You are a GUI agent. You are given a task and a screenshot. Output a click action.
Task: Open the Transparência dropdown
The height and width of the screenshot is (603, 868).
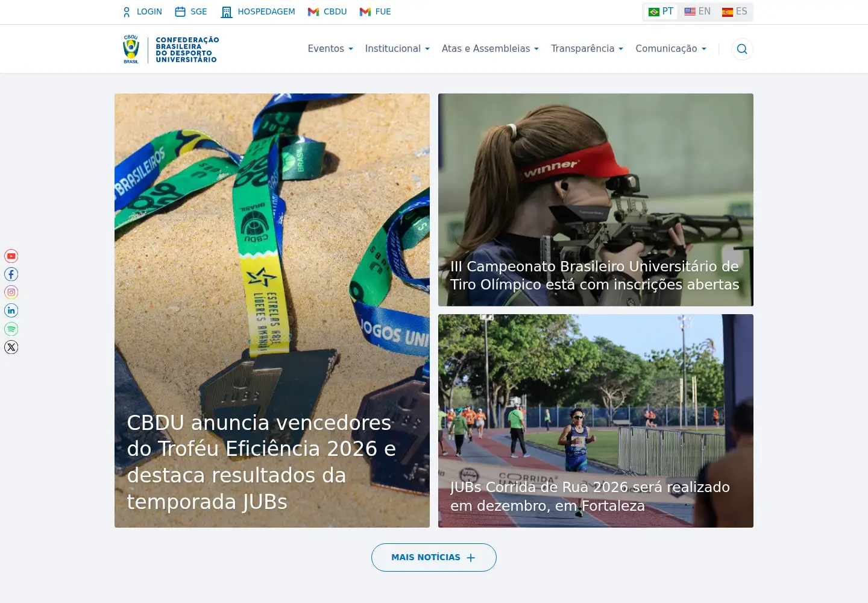[587, 49]
